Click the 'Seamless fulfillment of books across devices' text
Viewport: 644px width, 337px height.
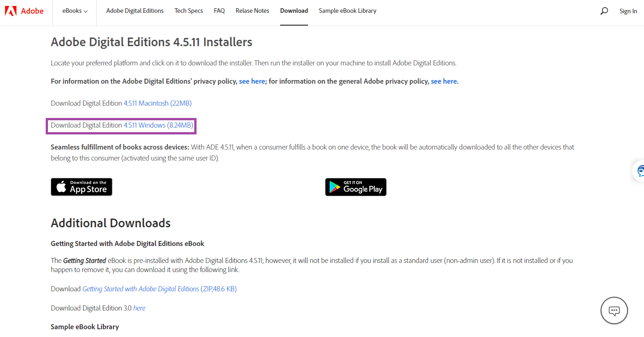(x=120, y=147)
